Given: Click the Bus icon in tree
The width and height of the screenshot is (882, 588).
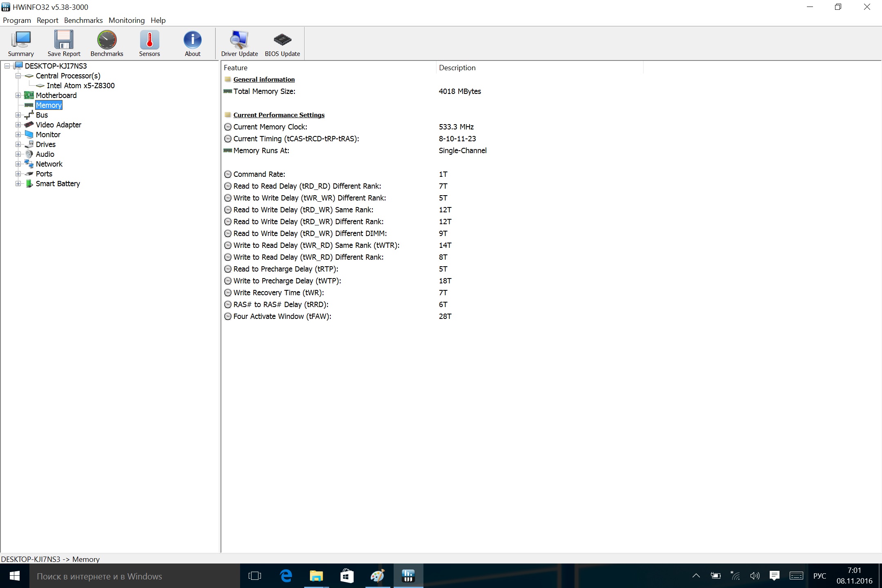Looking at the screenshot, I should click(29, 115).
